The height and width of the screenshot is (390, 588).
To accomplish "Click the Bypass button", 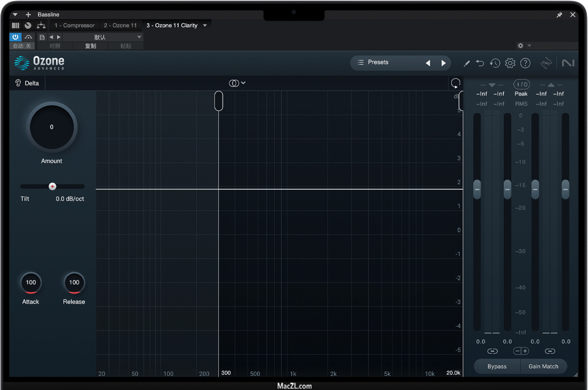I will click(x=497, y=366).
